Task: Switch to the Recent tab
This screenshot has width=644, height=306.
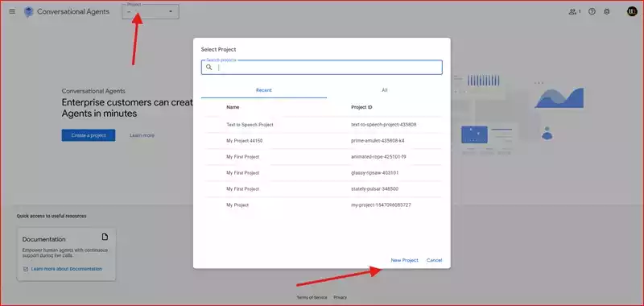Action: 264,90
